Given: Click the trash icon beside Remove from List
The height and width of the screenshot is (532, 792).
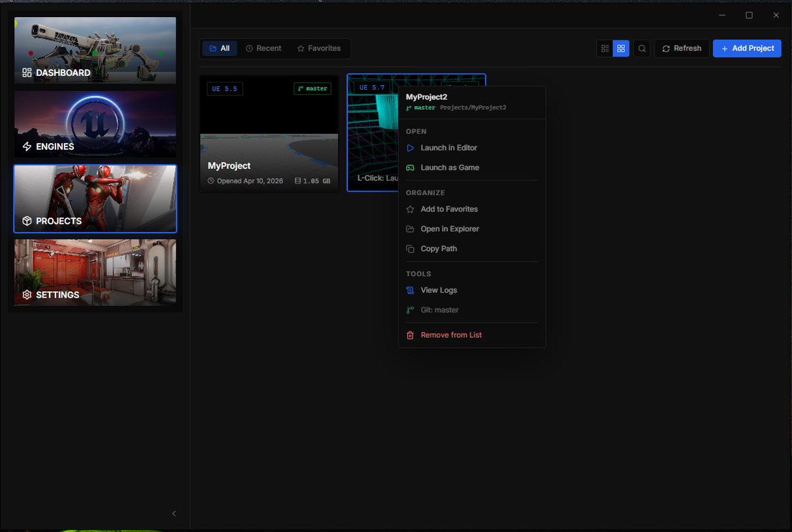Looking at the screenshot, I should tap(410, 335).
